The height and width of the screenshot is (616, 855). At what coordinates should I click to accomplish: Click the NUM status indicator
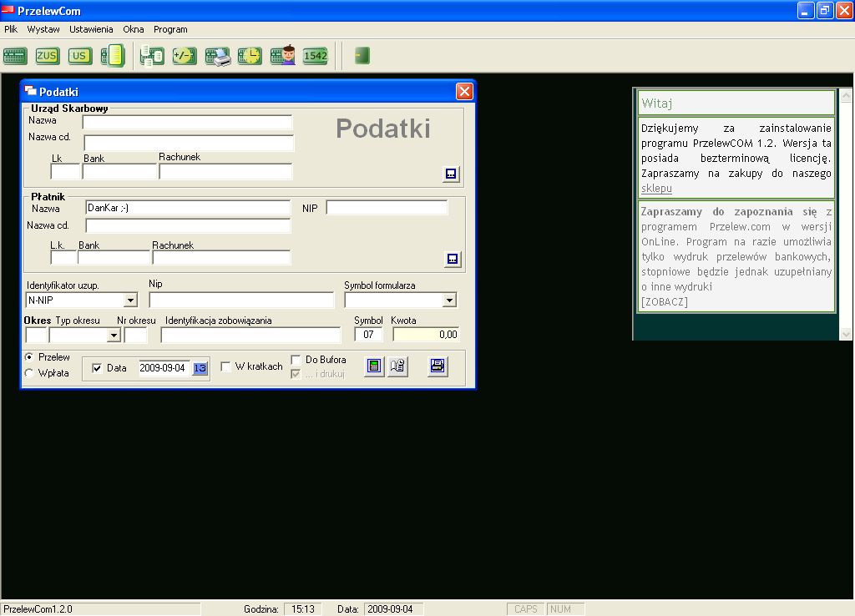tap(565, 609)
